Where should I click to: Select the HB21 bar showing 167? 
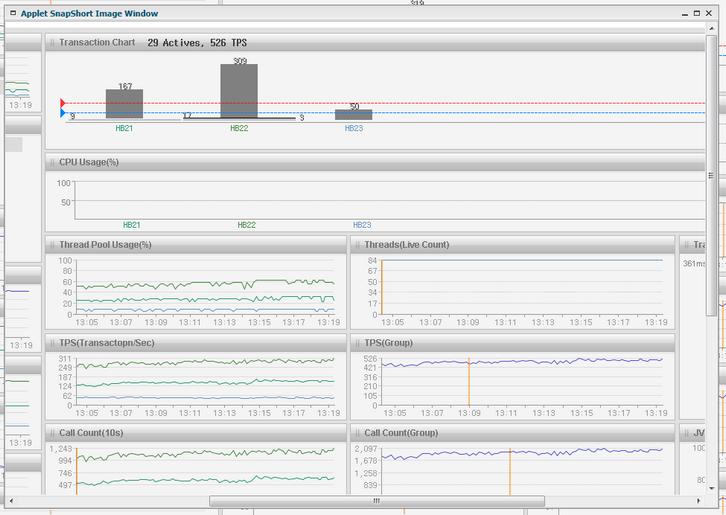pos(124,105)
